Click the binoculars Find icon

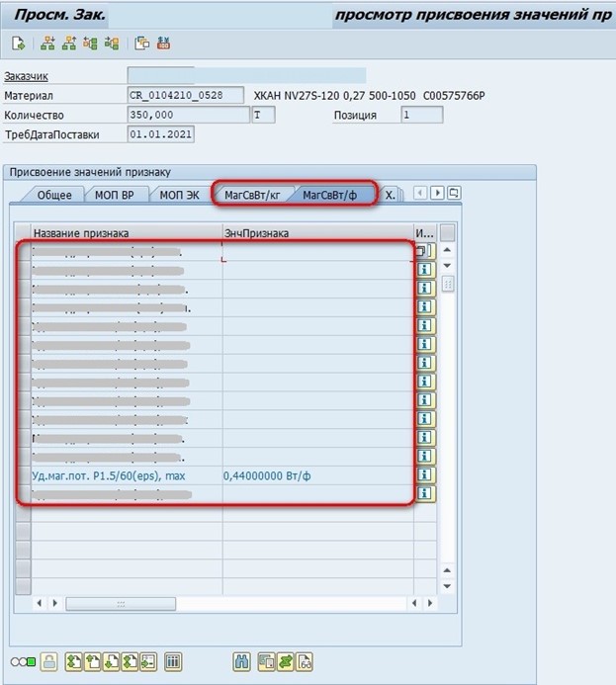(x=241, y=662)
